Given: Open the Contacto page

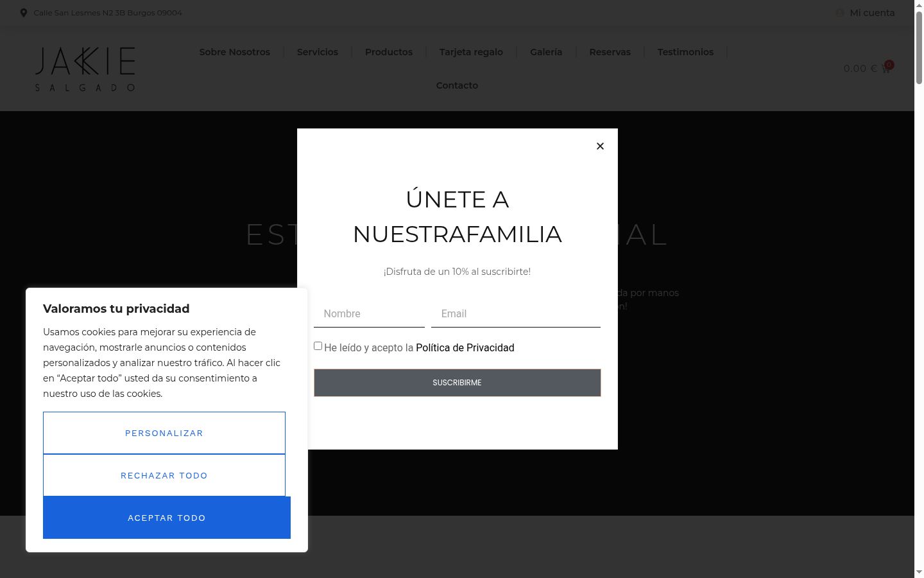Looking at the screenshot, I should point(457,85).
